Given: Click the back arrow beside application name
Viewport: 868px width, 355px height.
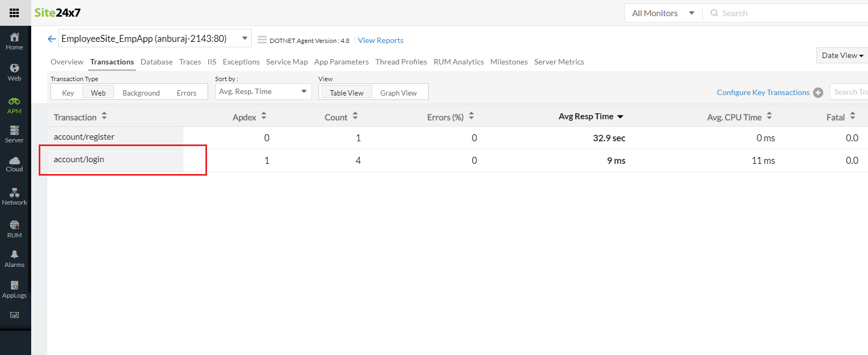Looking at the screenshot, I should [x=52, y=39].
